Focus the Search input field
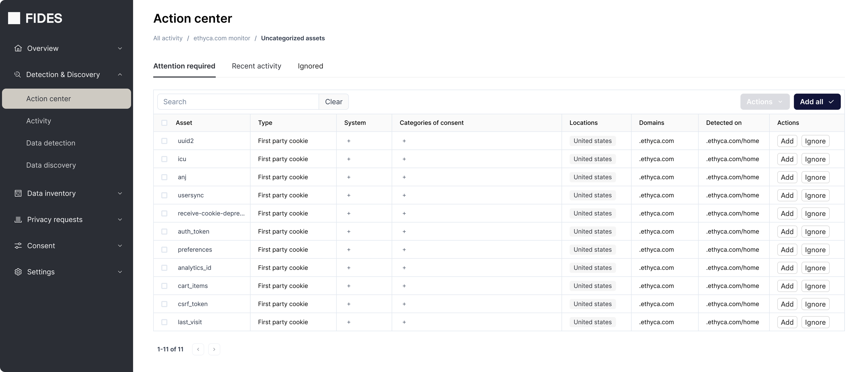 238,102
